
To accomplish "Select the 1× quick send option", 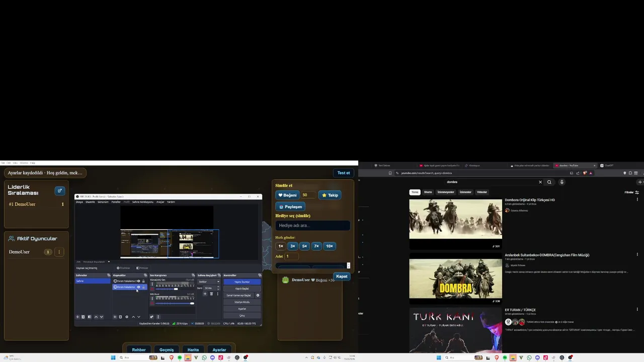I will click(281, 246).
